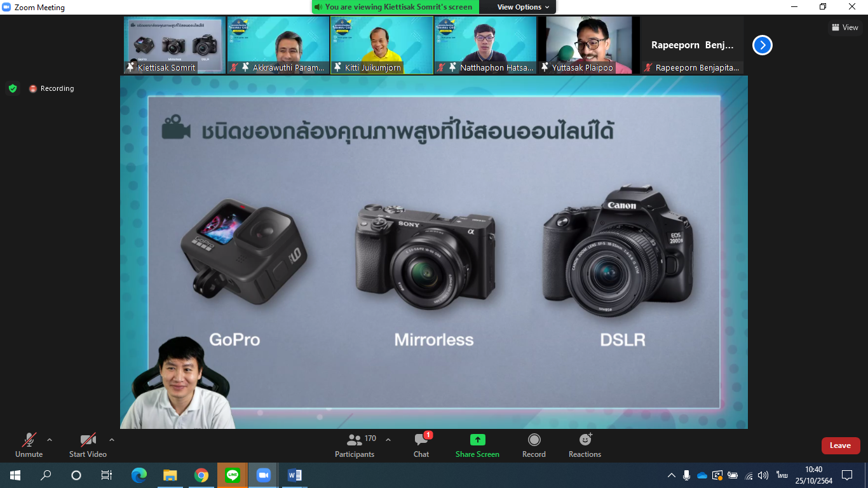
Task: Open LINE app from taskbar
Action: [233, 475]
